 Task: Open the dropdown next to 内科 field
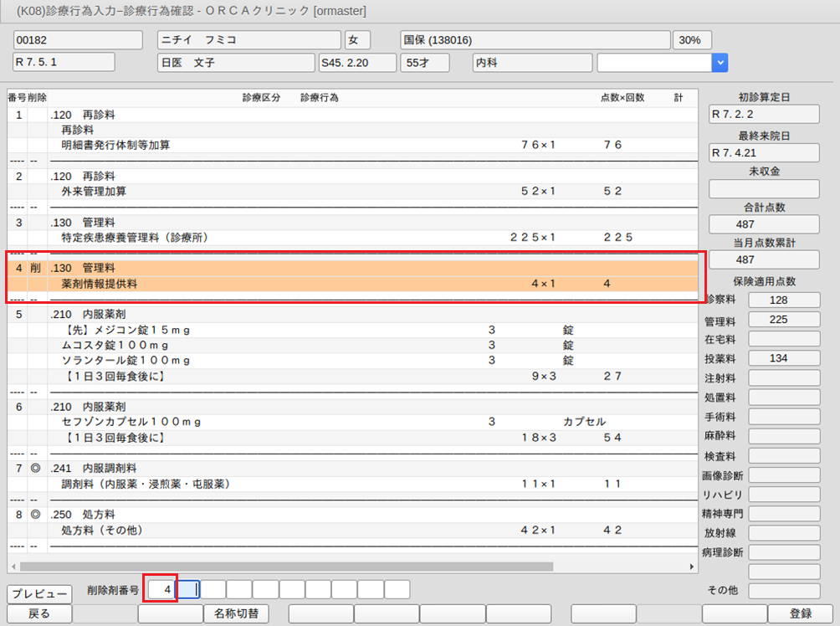(720, 63)
